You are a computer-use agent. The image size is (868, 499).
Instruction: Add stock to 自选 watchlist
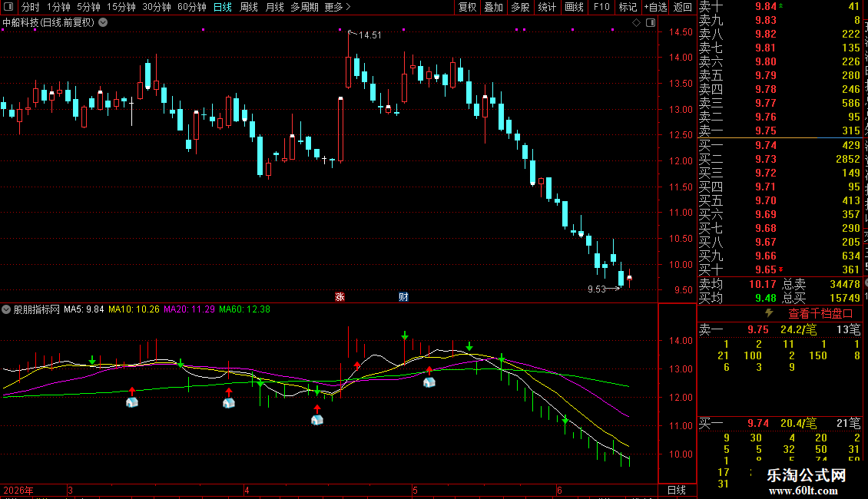[655, 7]
